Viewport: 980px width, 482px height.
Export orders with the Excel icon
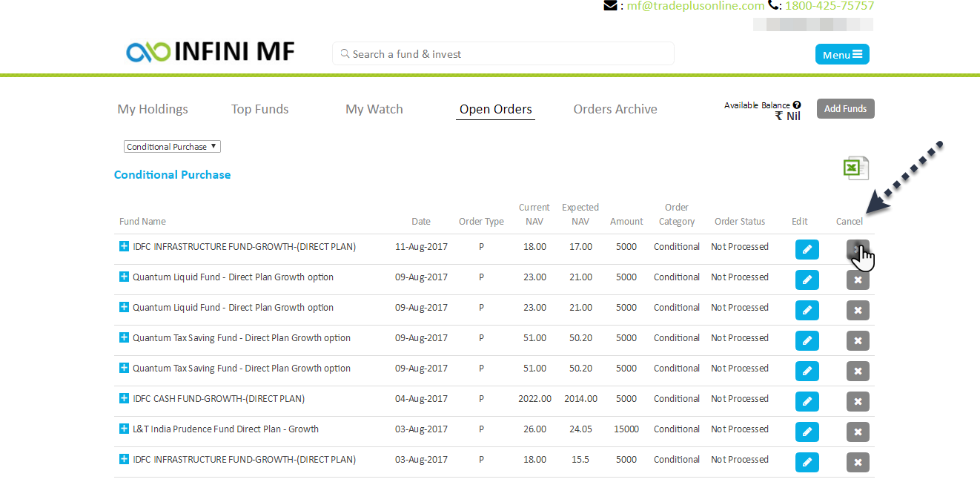855,168
